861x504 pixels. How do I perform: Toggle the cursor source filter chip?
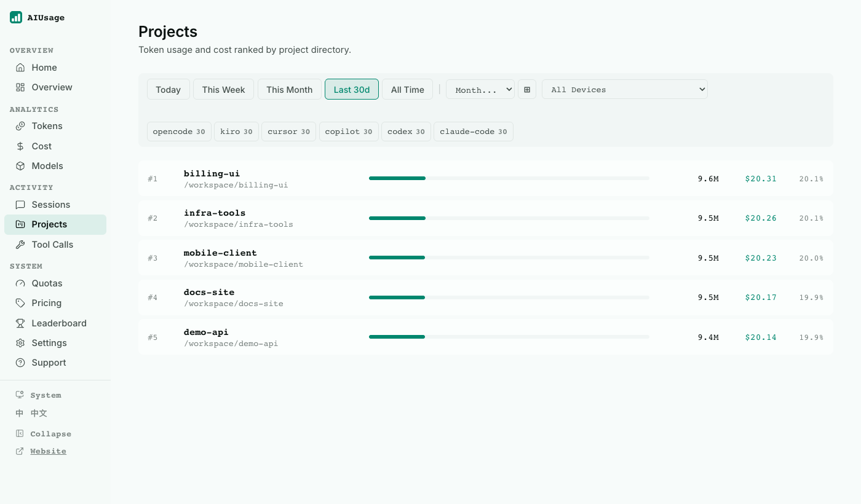point(289,132)
